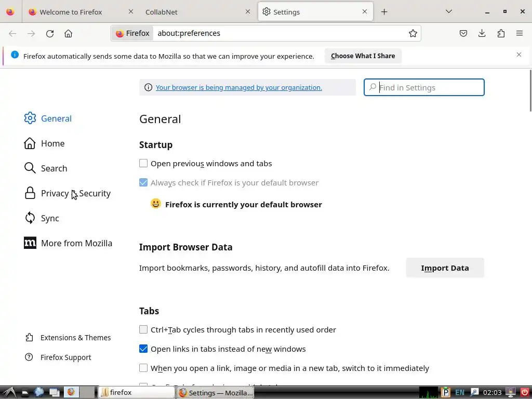This screenshot has height=399, width=532.
Task: Click the puzzle icon for Extensions & Themes
Action: point(29,337)
